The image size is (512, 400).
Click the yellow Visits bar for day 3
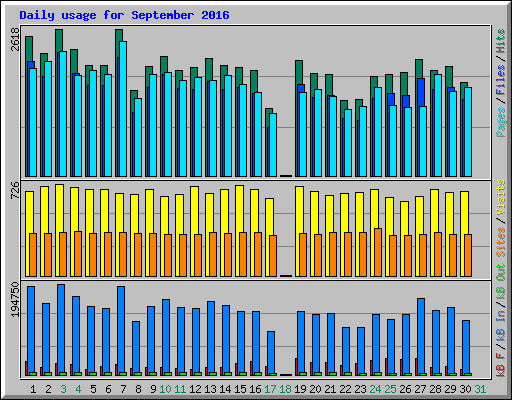coord(58,230)
